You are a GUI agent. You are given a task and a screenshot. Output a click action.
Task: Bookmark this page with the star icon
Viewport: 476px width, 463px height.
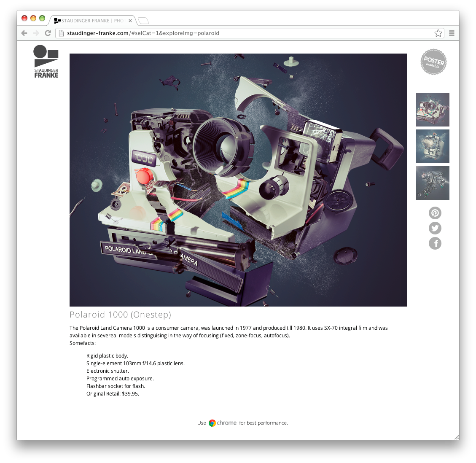point(438,33)
